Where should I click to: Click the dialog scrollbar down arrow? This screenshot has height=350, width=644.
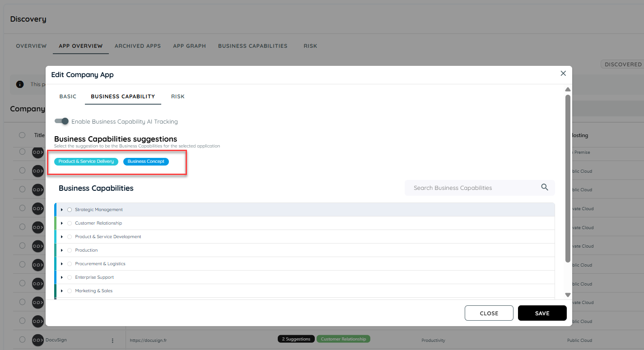568,295
